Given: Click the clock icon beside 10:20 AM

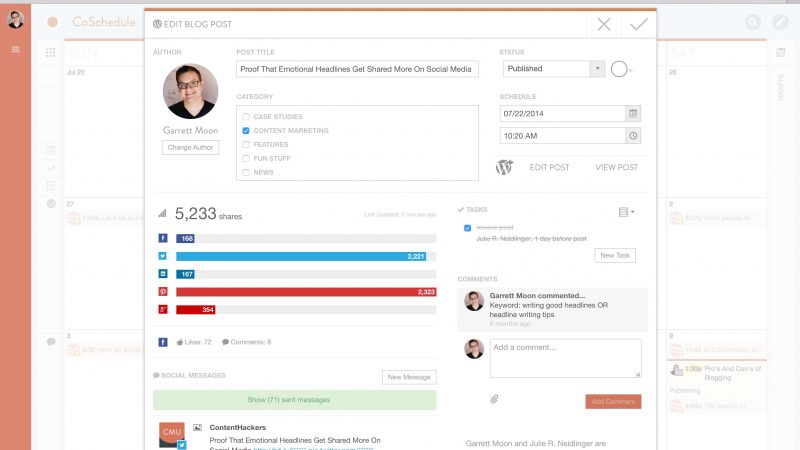Looking at the screenshot, I should pos(633,136).
